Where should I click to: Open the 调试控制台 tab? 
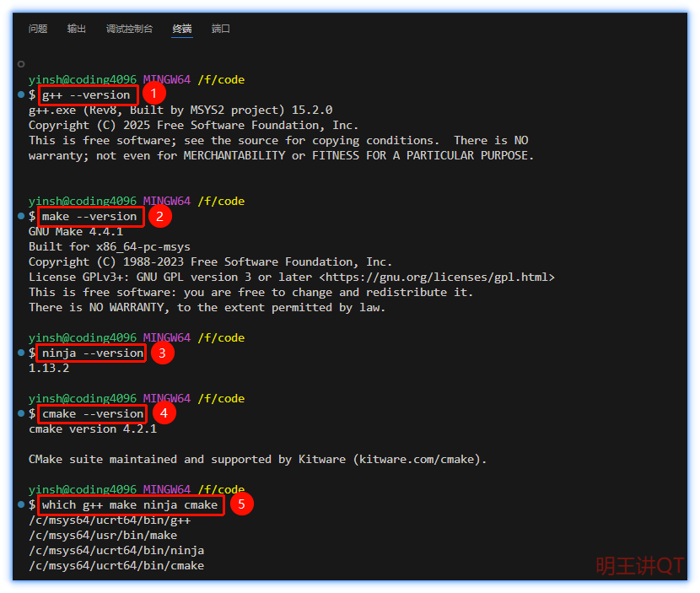tap(129, 28)
